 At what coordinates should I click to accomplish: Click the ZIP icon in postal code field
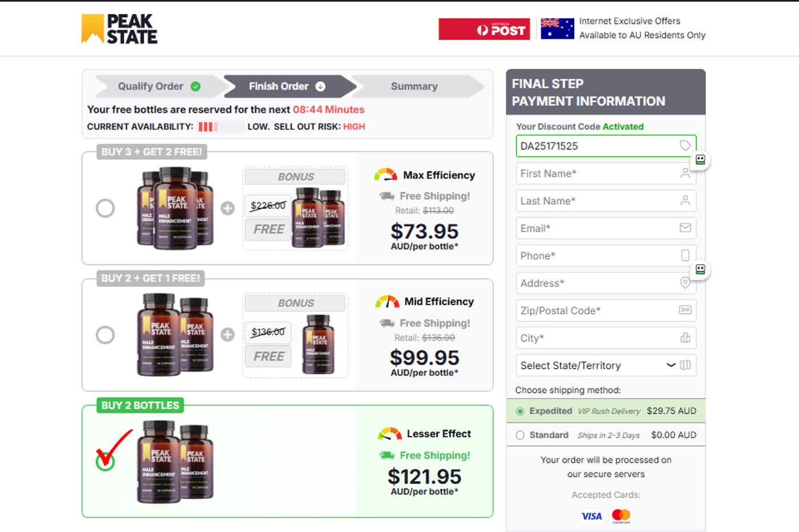click(x=685, y=310)
